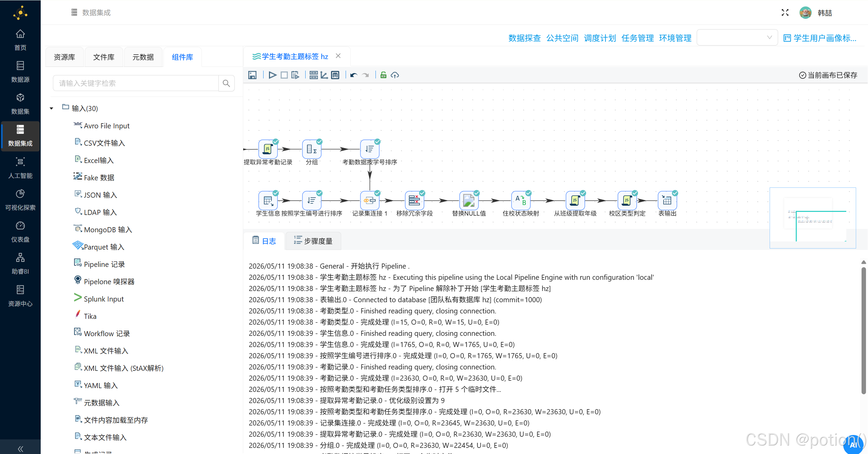Select the 从班级提取年级 node
The width and height of the screenshot is (868, 454).
pos(575,200)
